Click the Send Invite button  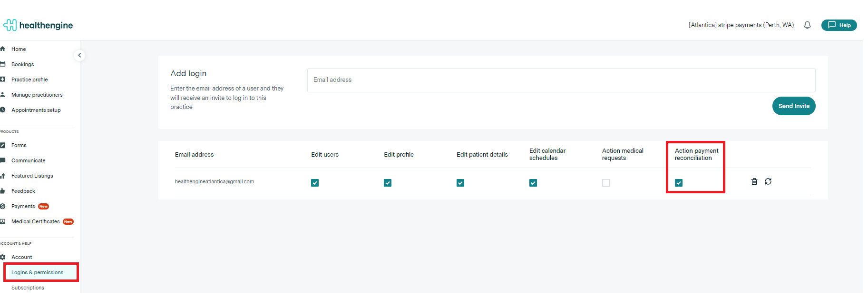coord(793,106)
